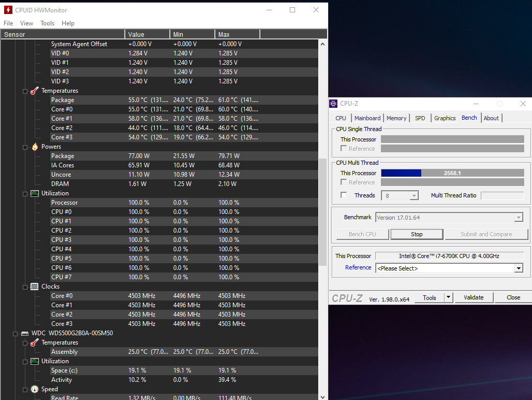Switch to the SPD tab
Viewport: 532px width, 400px height.
pos(420,118)
